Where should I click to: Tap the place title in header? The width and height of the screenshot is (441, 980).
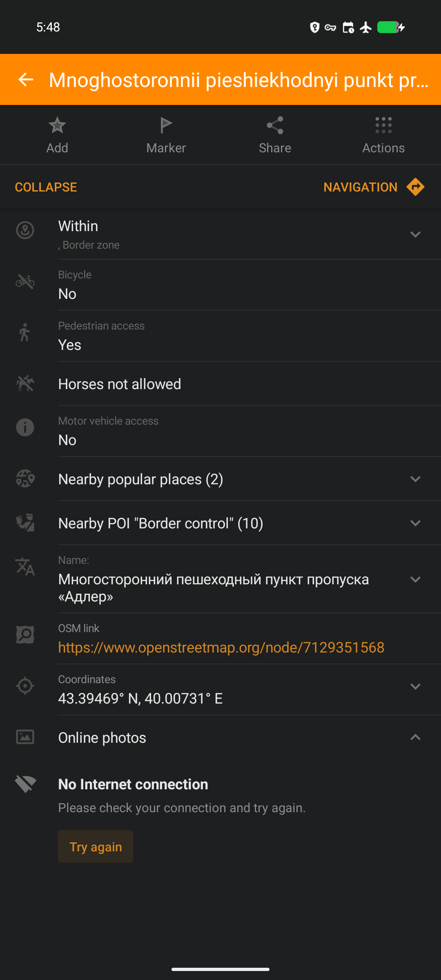tap(239, 80)
